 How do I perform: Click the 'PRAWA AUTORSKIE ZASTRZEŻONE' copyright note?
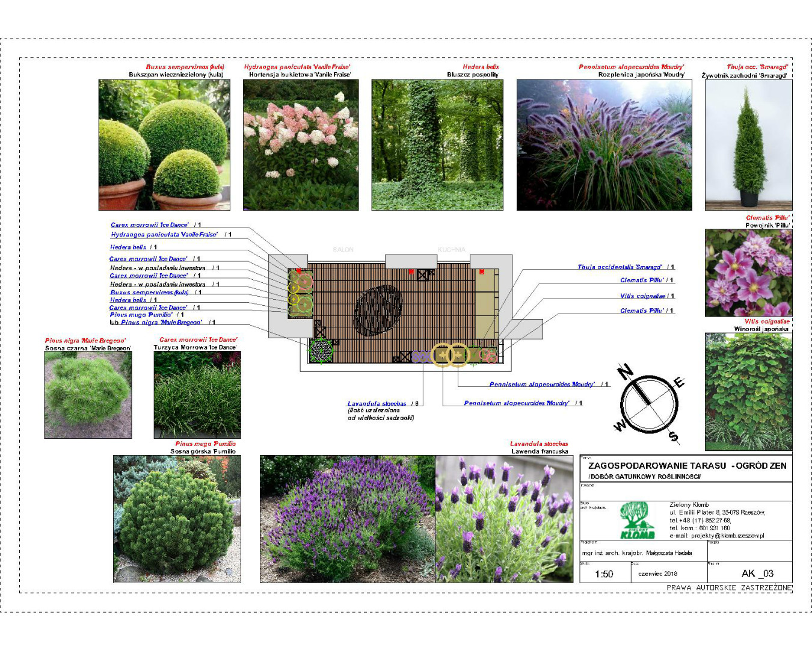[730, 587]
